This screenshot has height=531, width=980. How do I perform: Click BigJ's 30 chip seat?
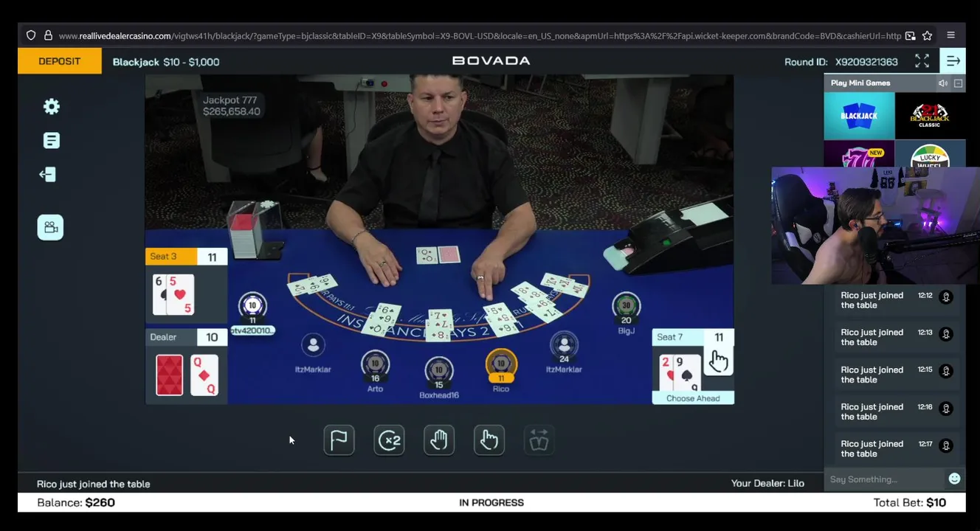627,306
